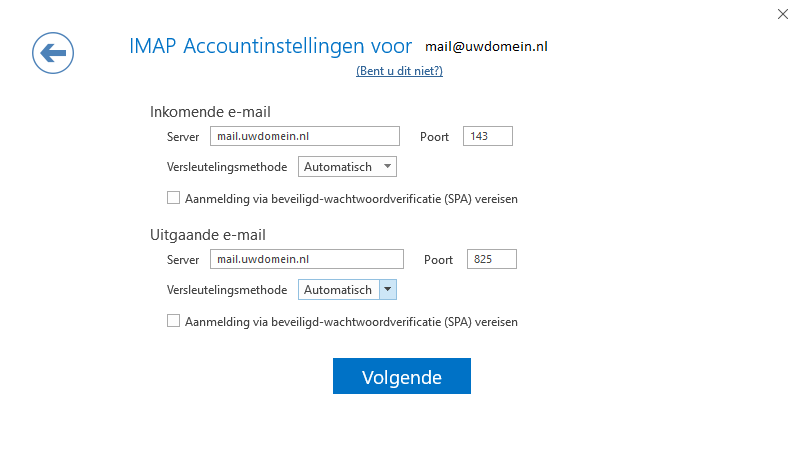
Task: Select the incoming port field showing 143
Action: click(x=488, y=136)
